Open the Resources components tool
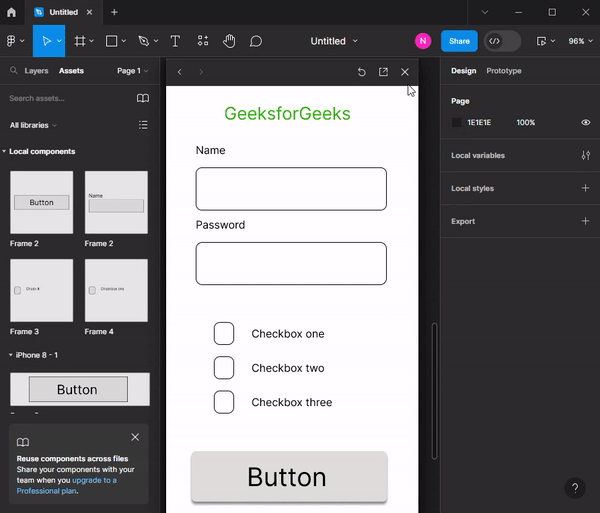 (x=203, y=41)
